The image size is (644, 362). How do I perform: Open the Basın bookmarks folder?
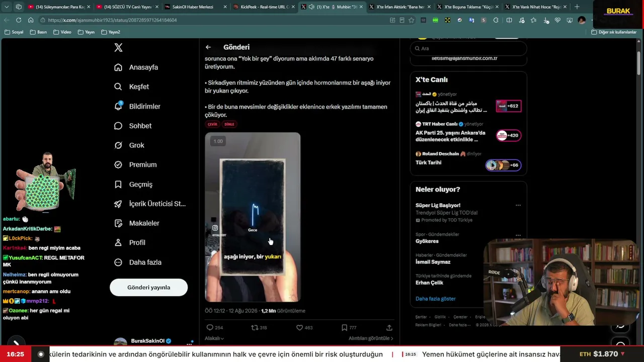point(38,32)
